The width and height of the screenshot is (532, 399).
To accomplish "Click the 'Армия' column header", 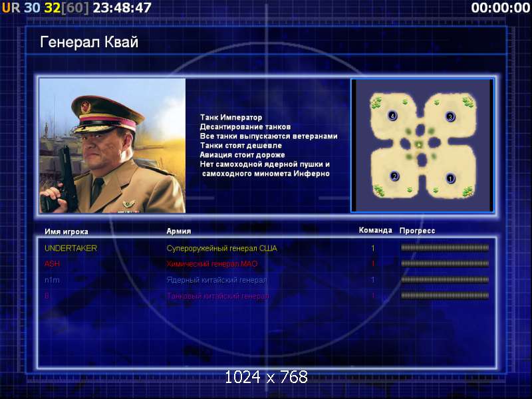I will pos(179,231).
